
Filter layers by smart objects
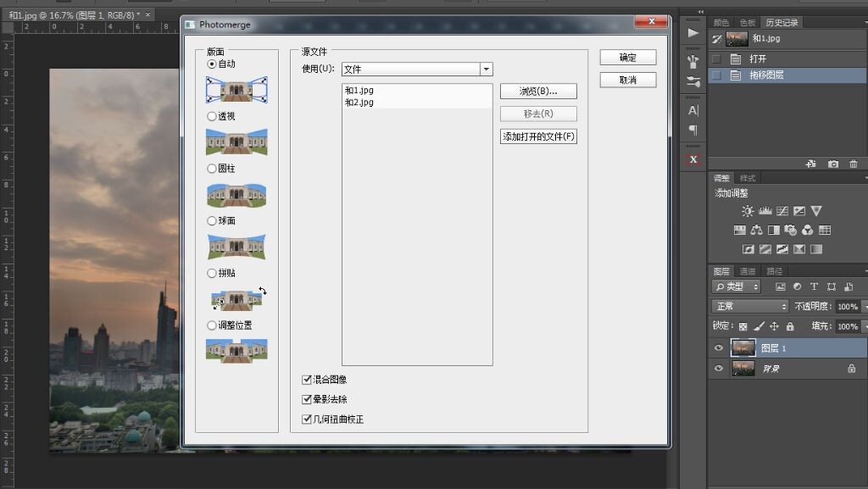click(848, 286)
